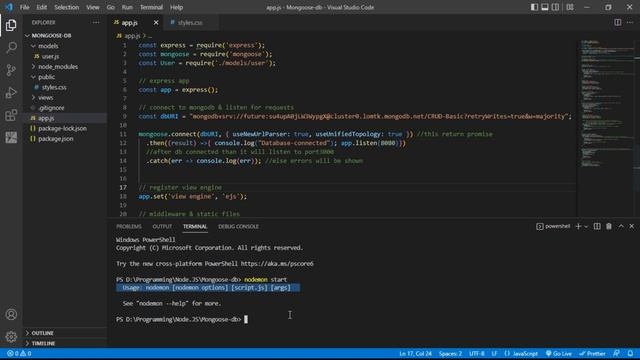
Task: Switch to the styles.css editor tab
Action: coord(190,22)
